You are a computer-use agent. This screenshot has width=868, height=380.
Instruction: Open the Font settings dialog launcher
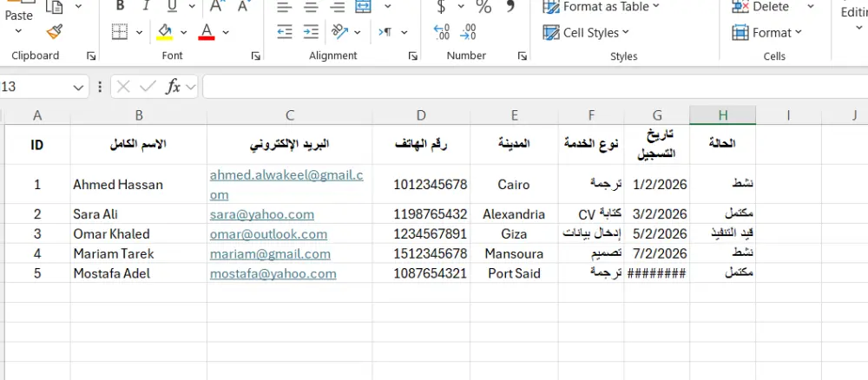256,56
